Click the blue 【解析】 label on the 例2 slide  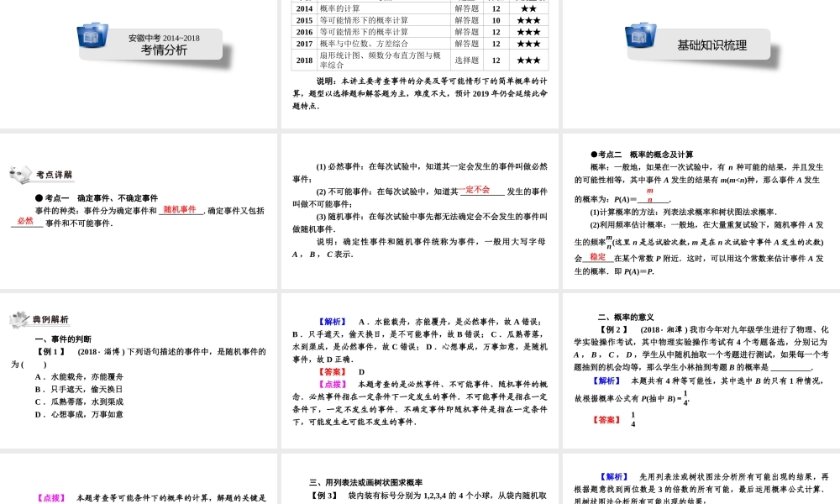coord(607,381)
